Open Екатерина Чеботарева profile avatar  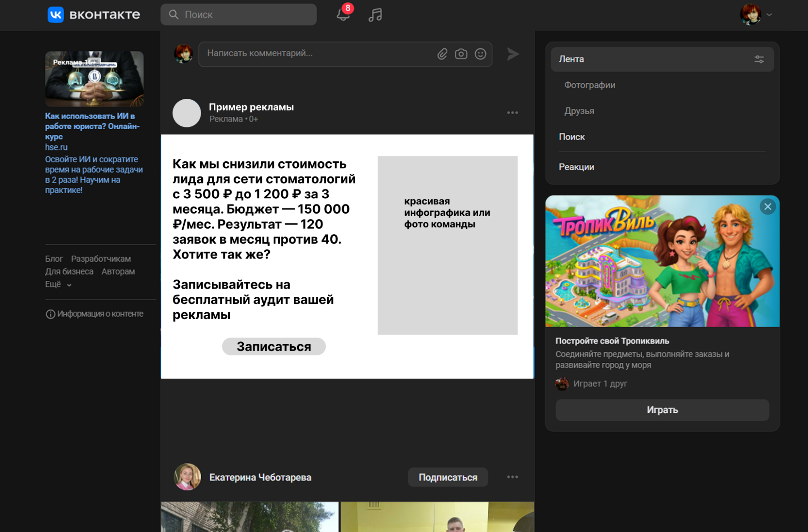tap(187, 477)
